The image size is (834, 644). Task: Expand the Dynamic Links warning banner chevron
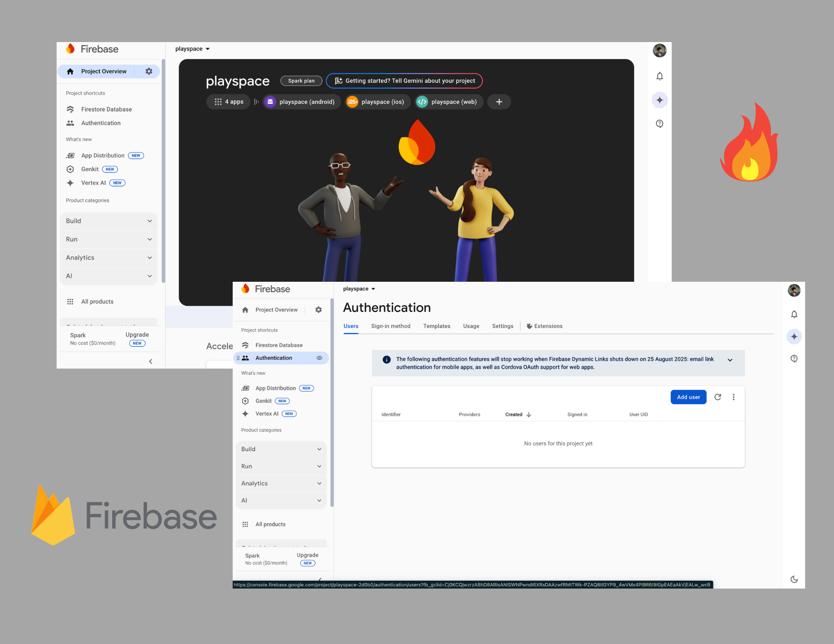click(730, 360)
